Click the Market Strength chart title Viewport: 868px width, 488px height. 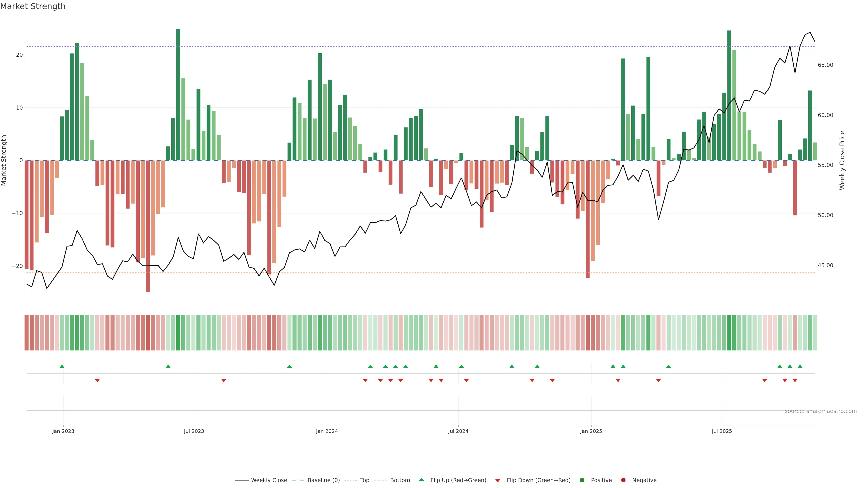click(x=33, y=6)
